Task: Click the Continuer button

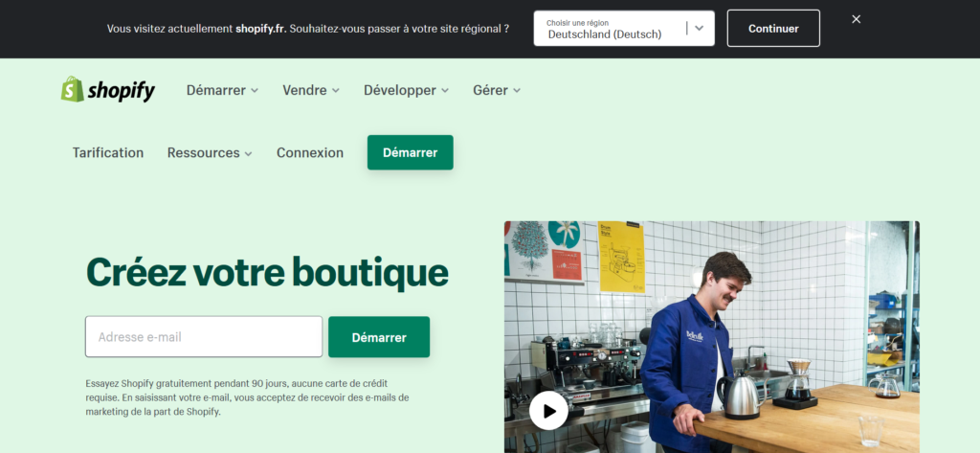Action: pyautogui.click(x=773, y=28)
